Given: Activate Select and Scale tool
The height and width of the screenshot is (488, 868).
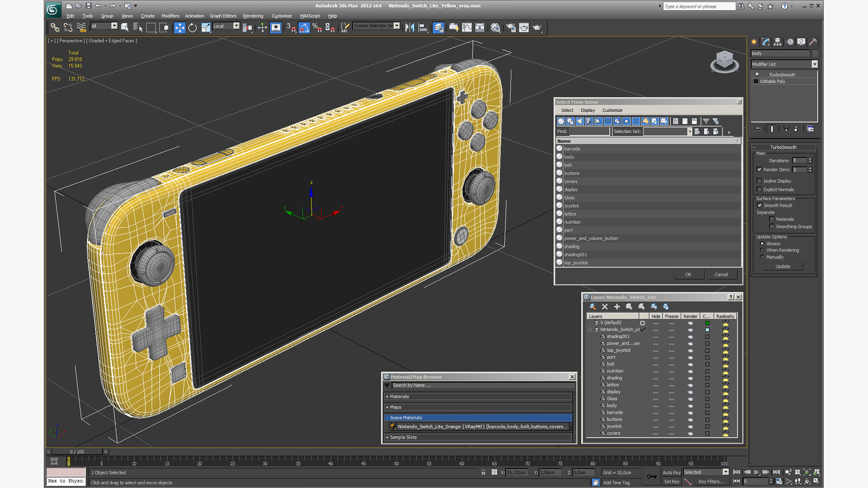Looking at the screenshot, I should (206, 28).
